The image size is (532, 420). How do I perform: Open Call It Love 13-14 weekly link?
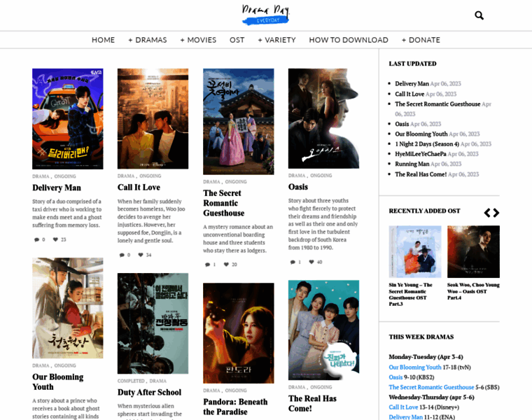coord(403,407)
